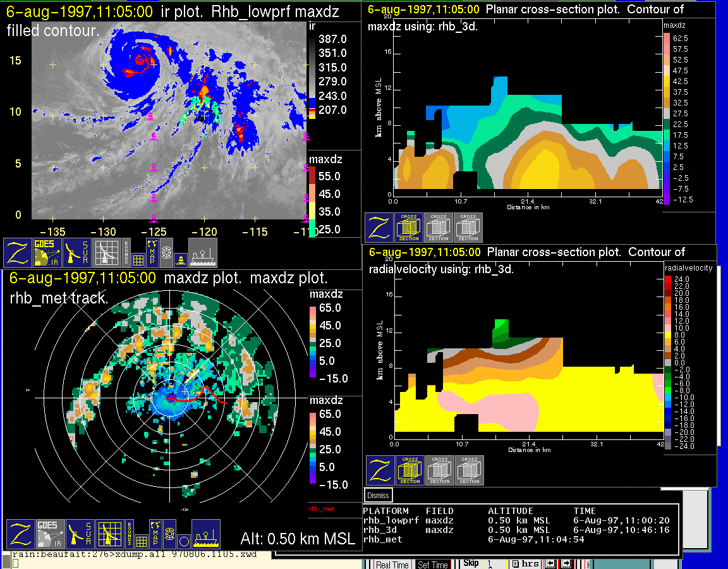Screen dimensions: 728x569
Task: Step time backward with the left arrow
Action: point(550,564)
